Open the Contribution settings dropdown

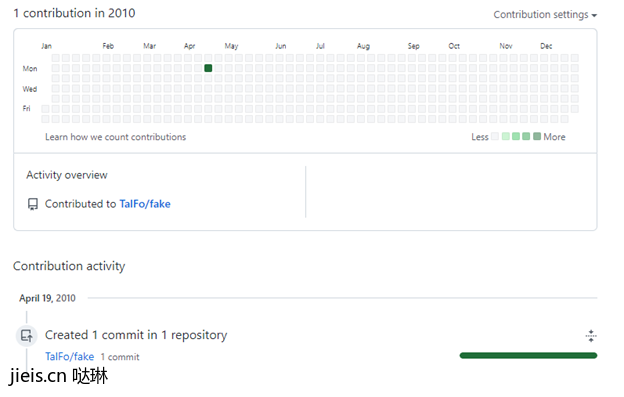[545, 15]
